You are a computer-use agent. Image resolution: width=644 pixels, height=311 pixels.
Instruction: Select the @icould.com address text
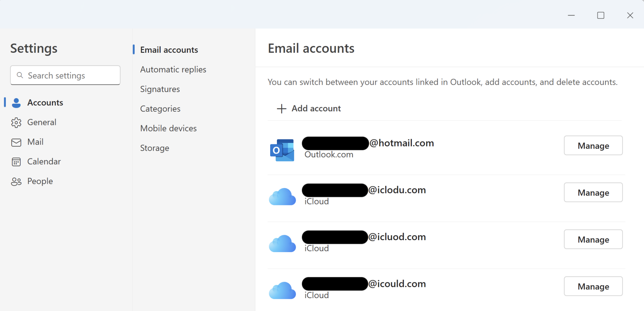click(397, 284)
